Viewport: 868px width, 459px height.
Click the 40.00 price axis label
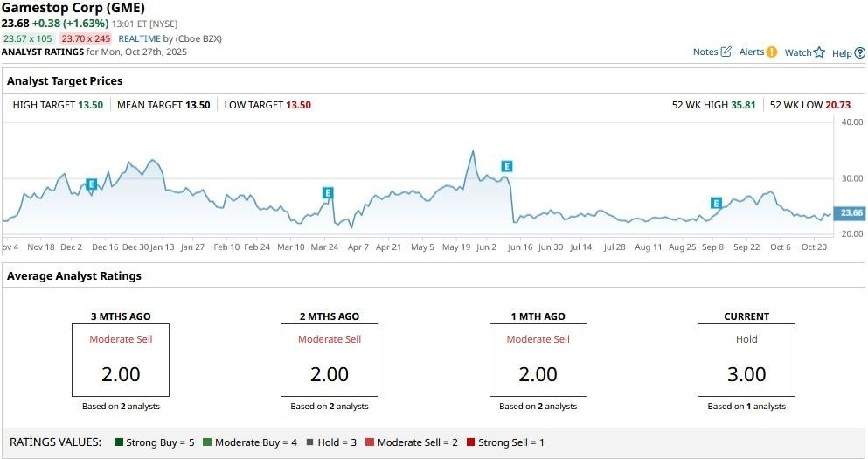[852, 122]
